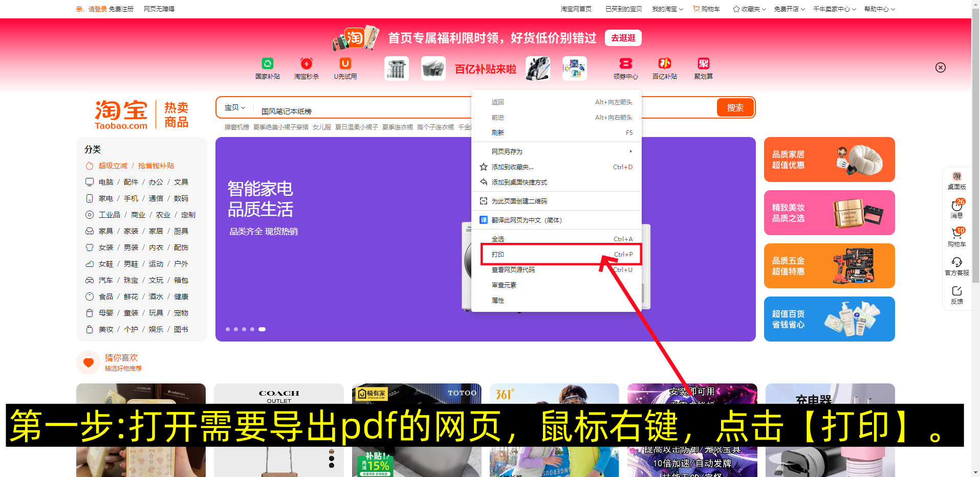This screenshot has height=477, width=980.
Task: Open the 手机 category link
Action: pos(131,198)
